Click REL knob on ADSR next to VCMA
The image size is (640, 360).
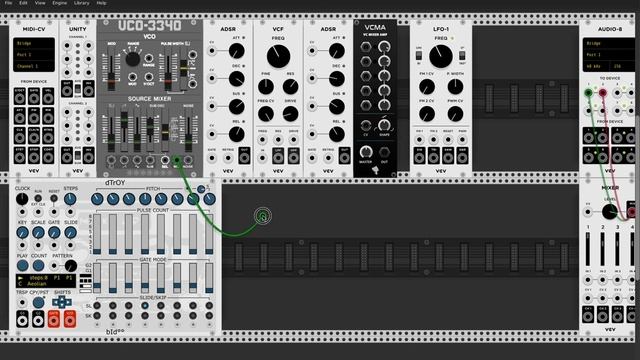point(337,134)
